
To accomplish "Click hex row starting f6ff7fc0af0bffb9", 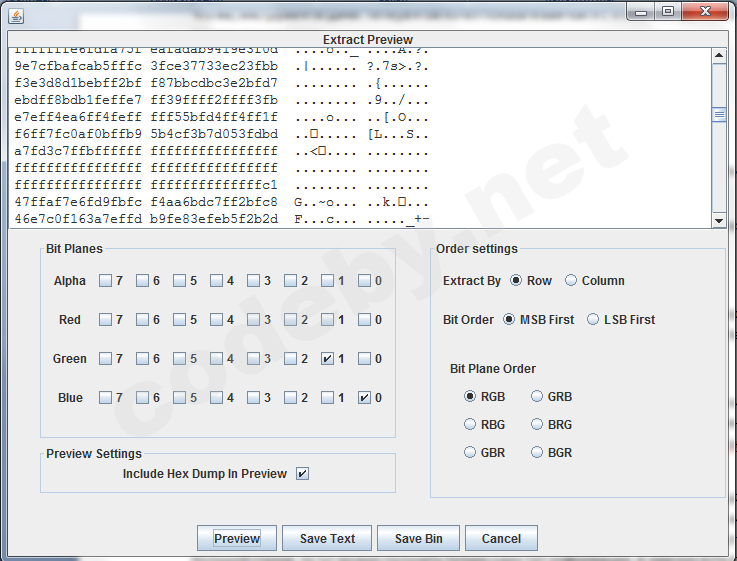I will 221,134.
